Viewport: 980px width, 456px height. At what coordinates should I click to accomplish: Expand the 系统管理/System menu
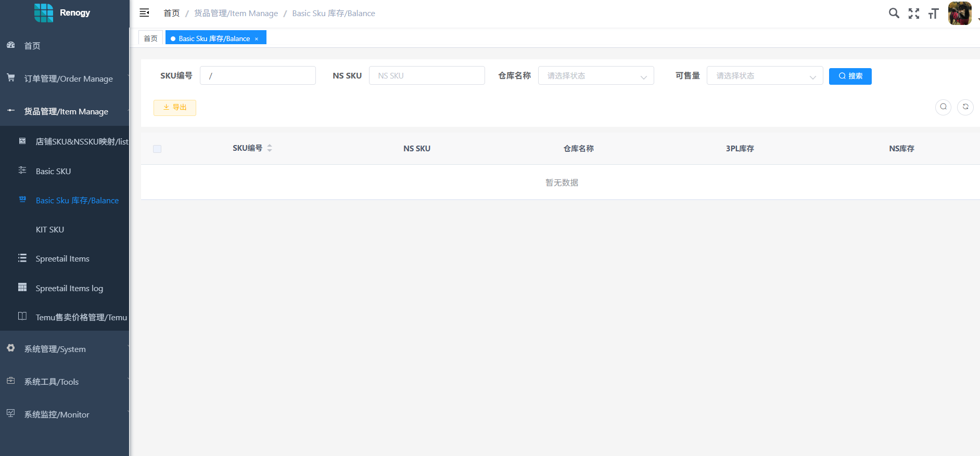point(55,349)
